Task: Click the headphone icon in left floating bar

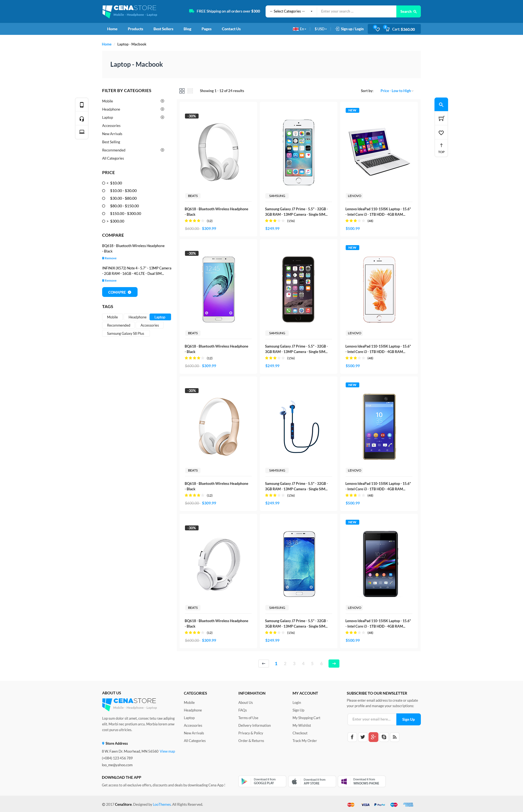Action: point(82,118)
